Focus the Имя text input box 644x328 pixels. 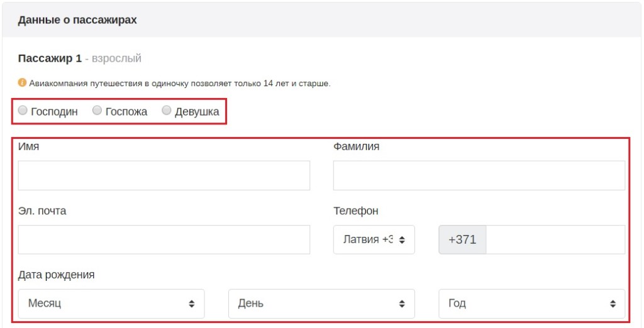pyautogui.click(x=164, y=175)
